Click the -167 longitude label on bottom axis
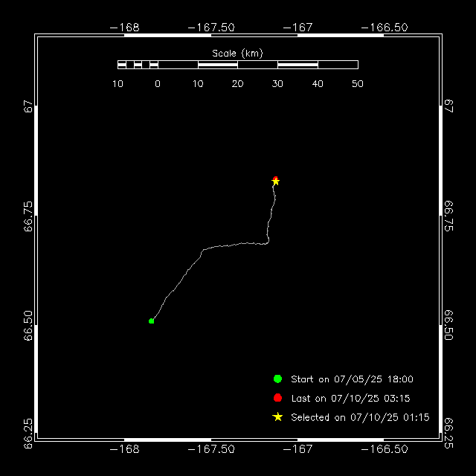 tap(298, 449)
